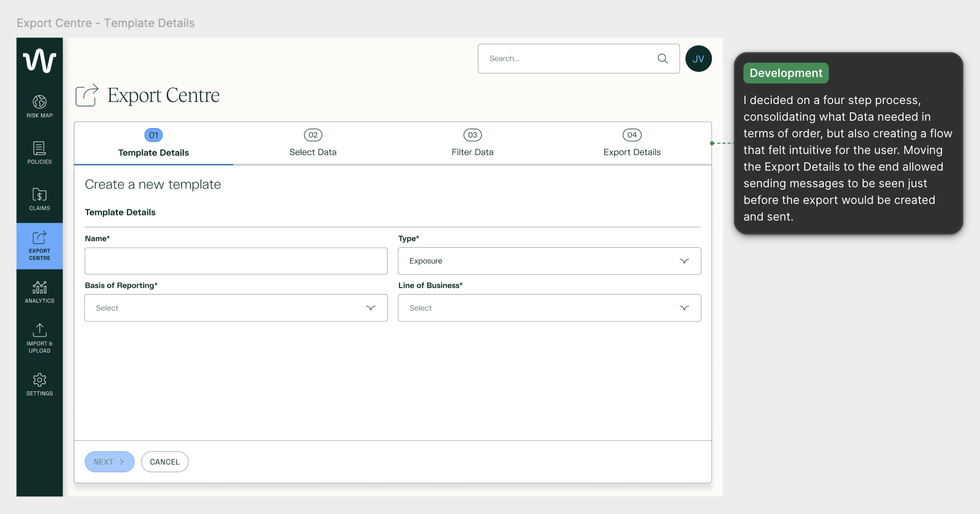Click the search magnifier icon
The width and height of the screenshot is (980, 514).
pyautogui.click(x=662, y=59)
